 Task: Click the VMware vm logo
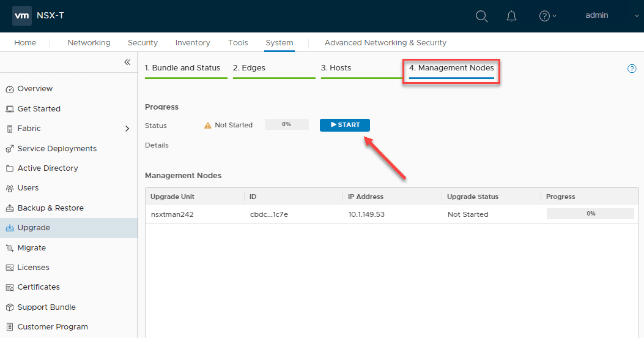(x=22, y=16)
